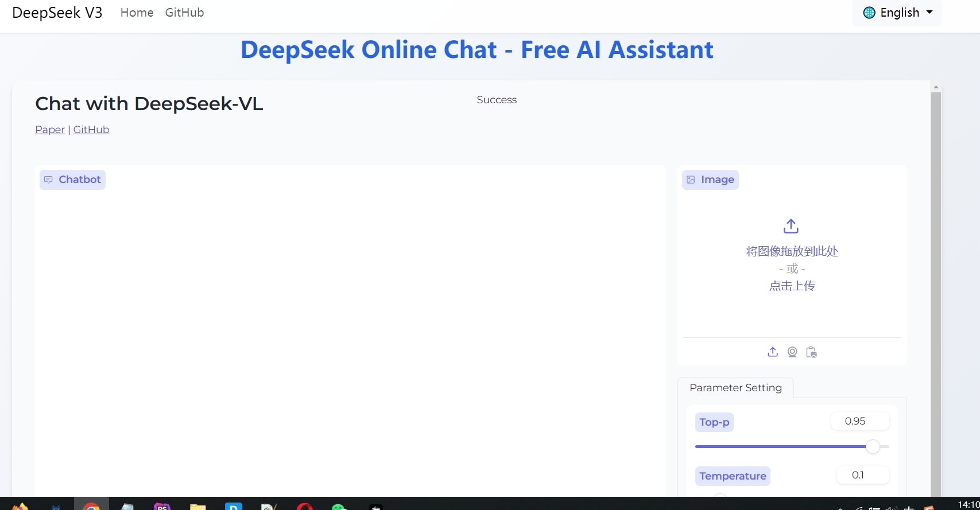Click the globe icon beside English

869,13
